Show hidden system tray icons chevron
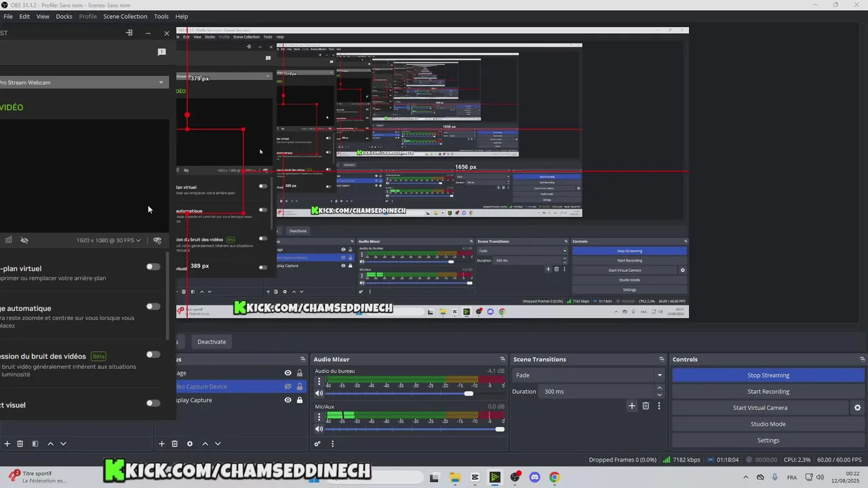 [746, 477]
